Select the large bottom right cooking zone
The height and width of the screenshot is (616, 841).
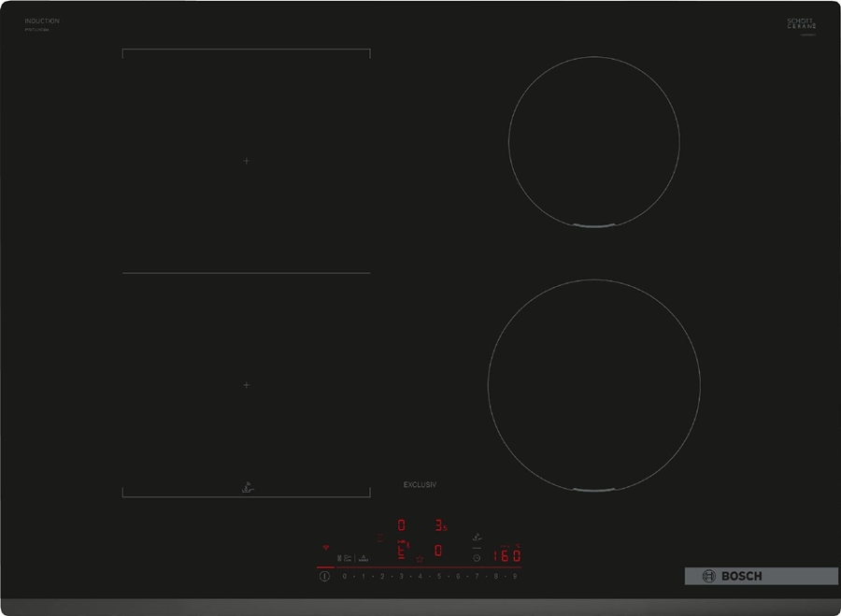coord(593,385)
